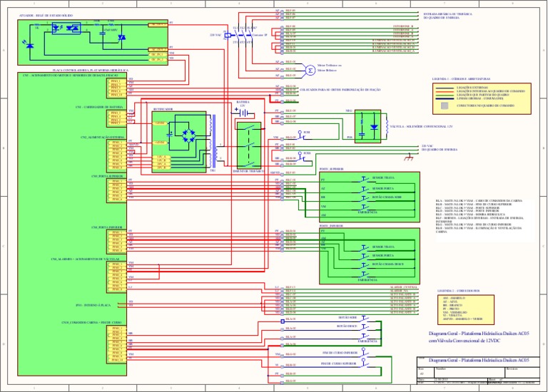Click the gray connector swatch in the legend
The height and width of the screenshot is (392, 548).
(445, 105)
